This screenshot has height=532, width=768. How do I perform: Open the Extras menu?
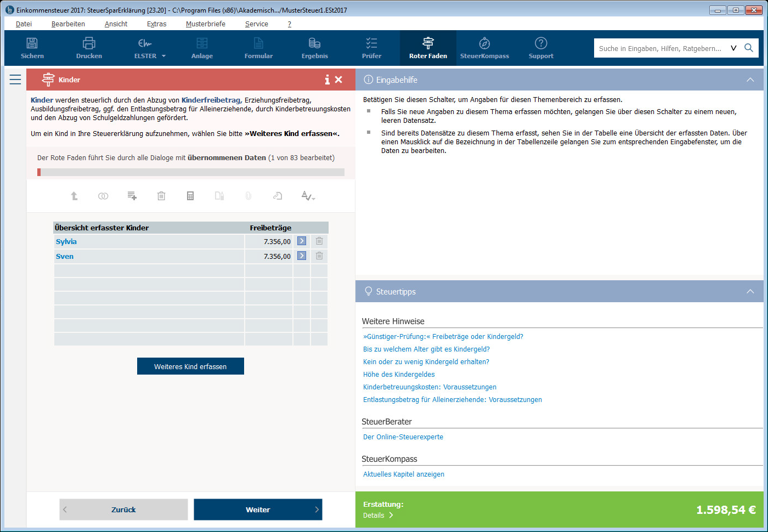(156, 24)
